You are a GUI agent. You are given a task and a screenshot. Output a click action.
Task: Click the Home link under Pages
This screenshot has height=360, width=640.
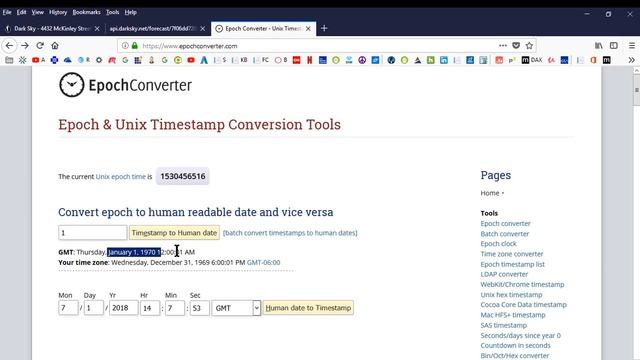490,193
